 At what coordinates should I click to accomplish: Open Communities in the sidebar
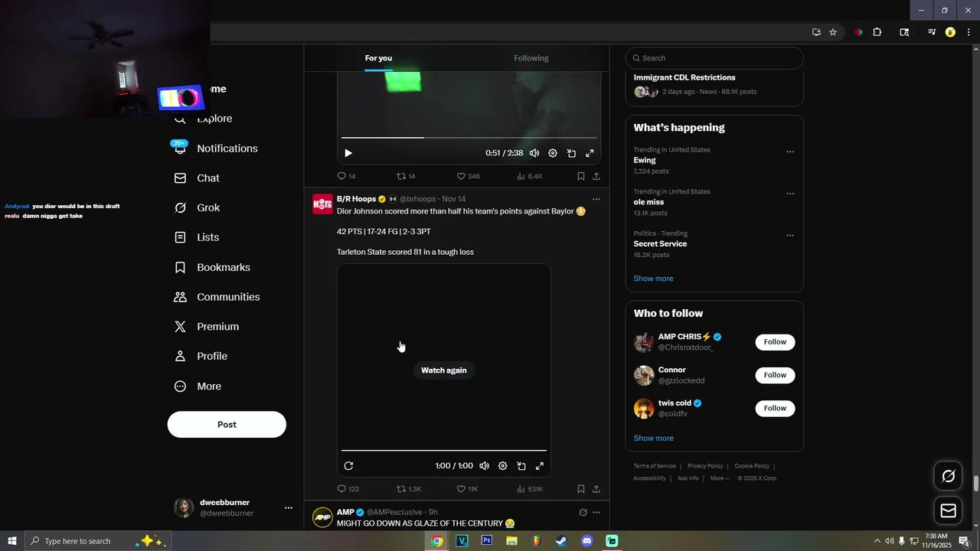tap(217, 297)
